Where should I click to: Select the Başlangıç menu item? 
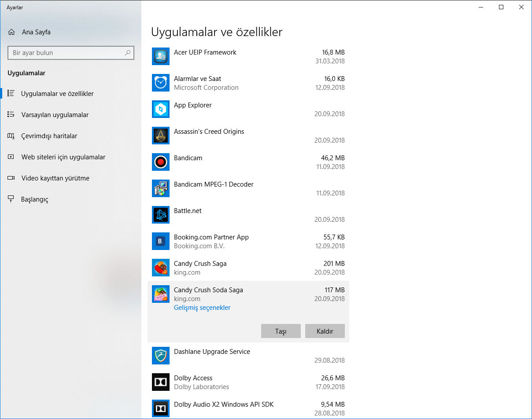70,199
